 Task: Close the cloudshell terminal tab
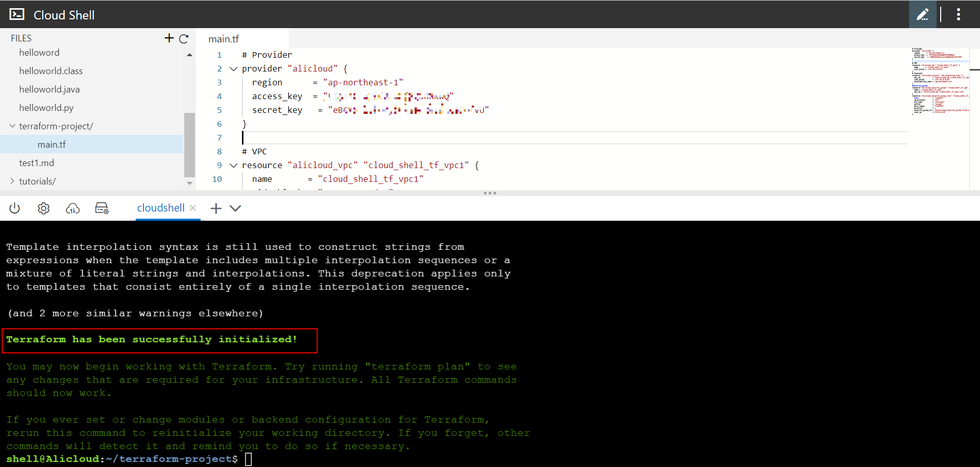click(x=193, y=207)
